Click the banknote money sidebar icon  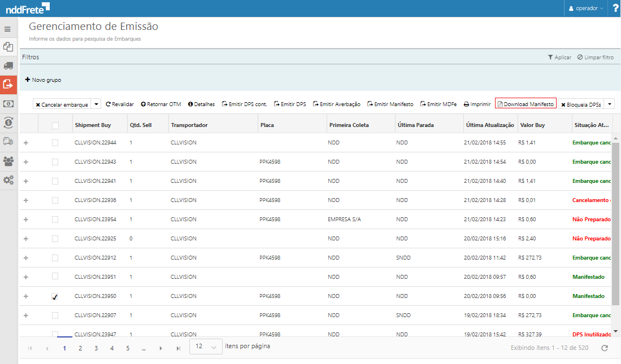8,103
